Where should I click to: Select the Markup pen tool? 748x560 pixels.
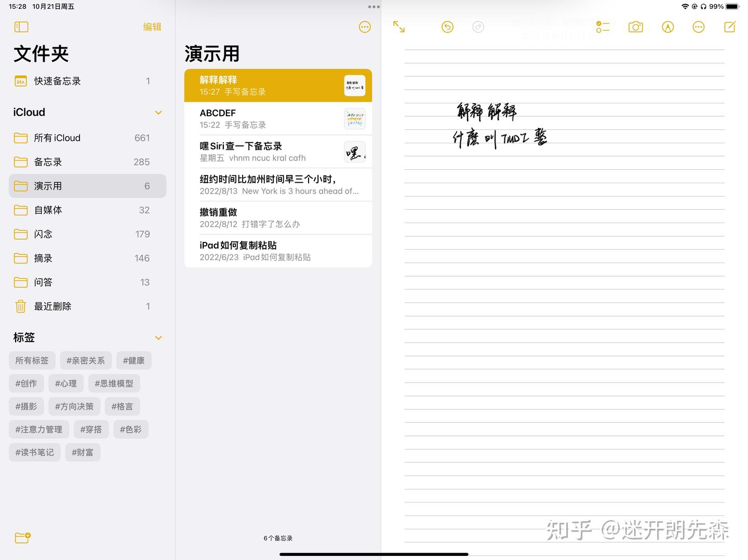point(667,27)
